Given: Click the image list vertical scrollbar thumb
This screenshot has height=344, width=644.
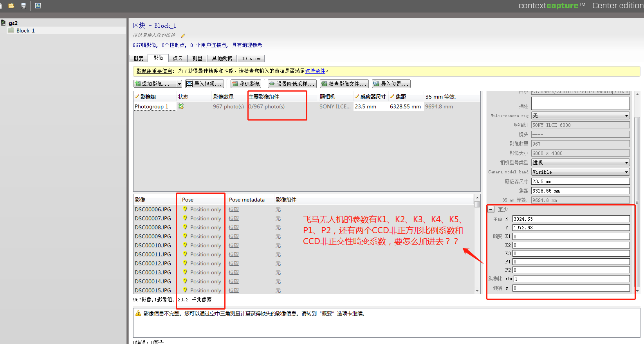Looking at the screenshot, I should pos(477,204).
